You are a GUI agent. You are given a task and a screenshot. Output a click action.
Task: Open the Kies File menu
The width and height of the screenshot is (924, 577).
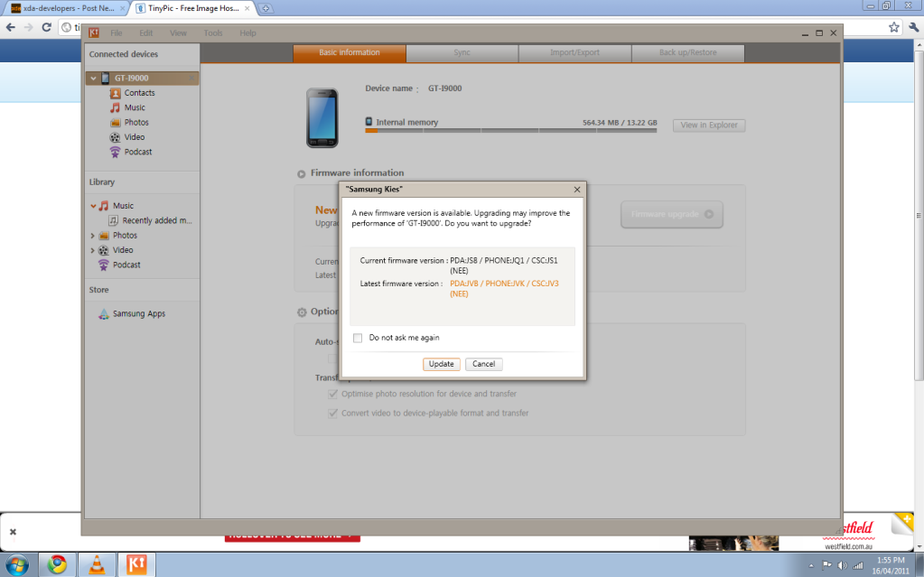coord(117,33)
